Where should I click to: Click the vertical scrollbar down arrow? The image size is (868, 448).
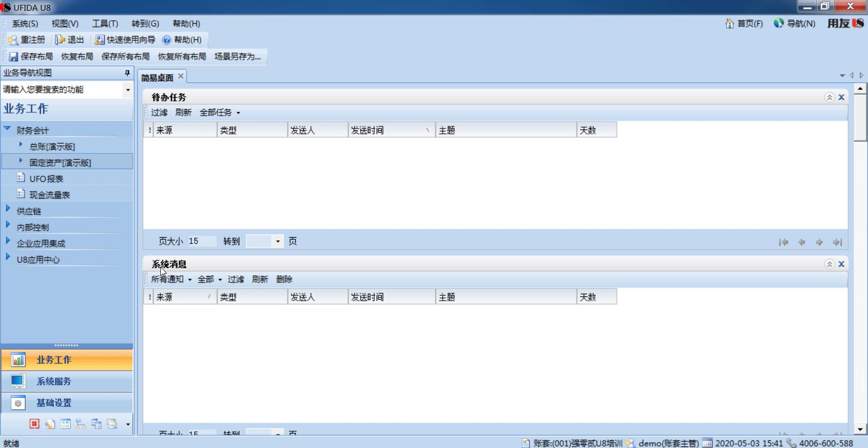pyautogui.click(x=860, y=429)
